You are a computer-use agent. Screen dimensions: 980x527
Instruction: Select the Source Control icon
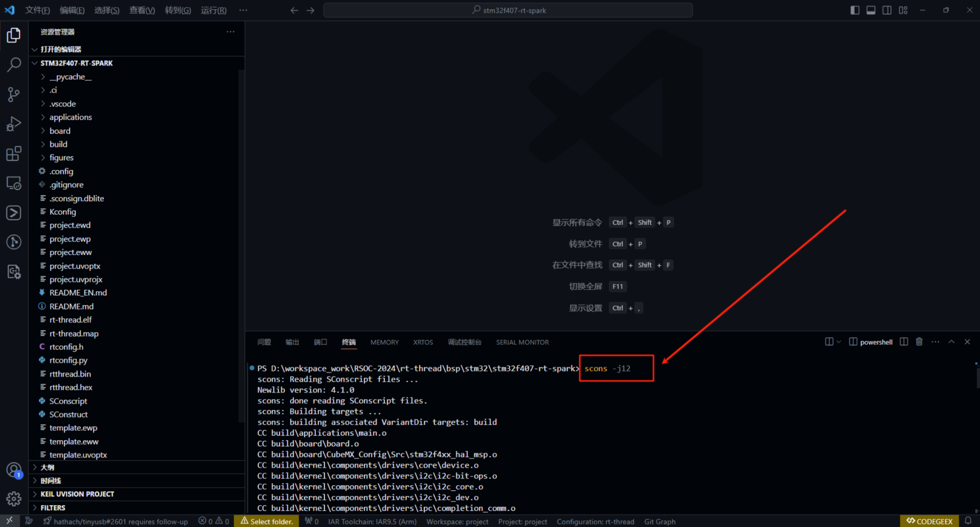click(x=14, y=94)
